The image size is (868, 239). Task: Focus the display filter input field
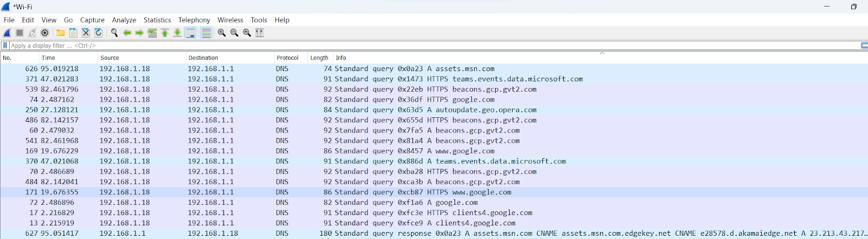click(x=434, y=46)
